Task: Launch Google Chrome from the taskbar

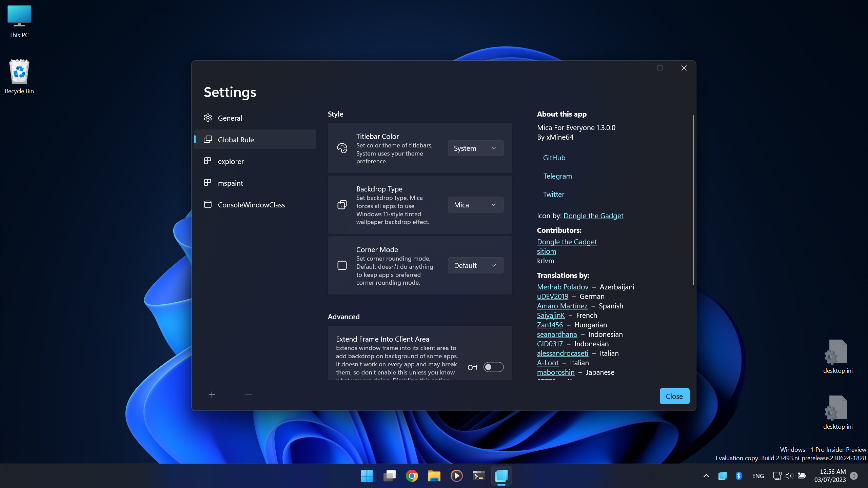Action: 411,476
